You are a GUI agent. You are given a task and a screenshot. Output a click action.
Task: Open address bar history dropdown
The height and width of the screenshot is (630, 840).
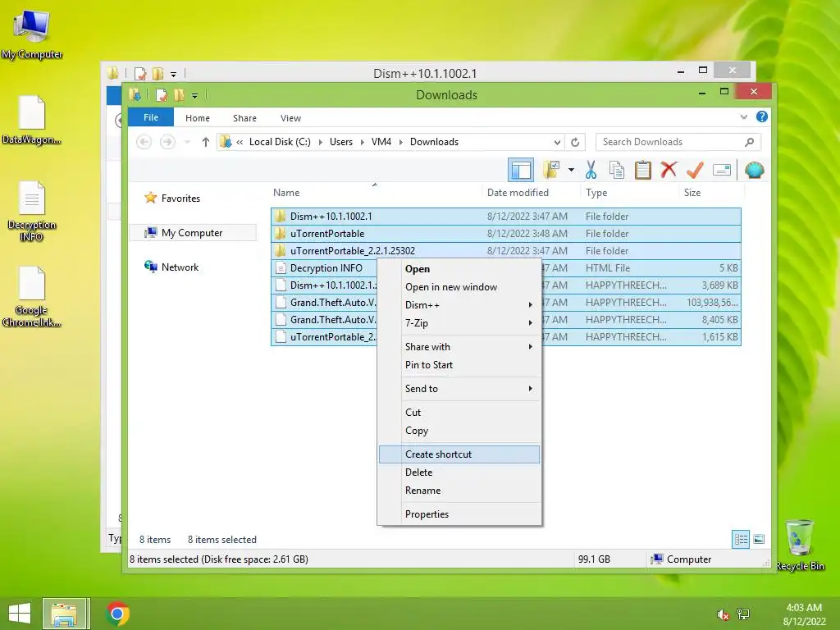coord(557,142)
